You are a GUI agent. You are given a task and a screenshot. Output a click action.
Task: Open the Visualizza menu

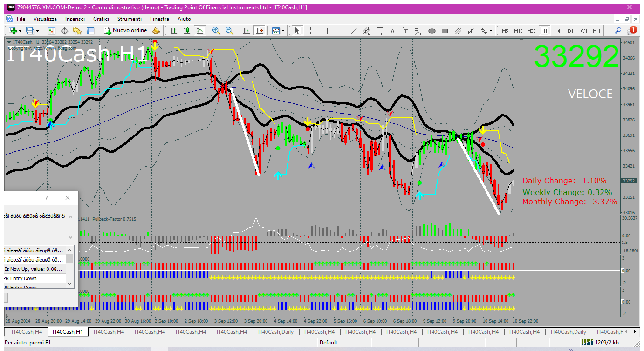click(x=45, y=19)
